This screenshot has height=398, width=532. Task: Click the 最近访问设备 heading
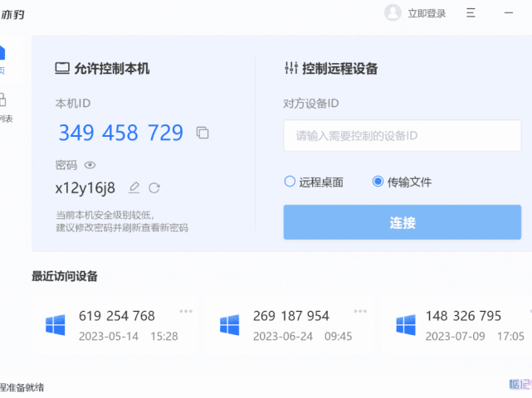point(65,276)
